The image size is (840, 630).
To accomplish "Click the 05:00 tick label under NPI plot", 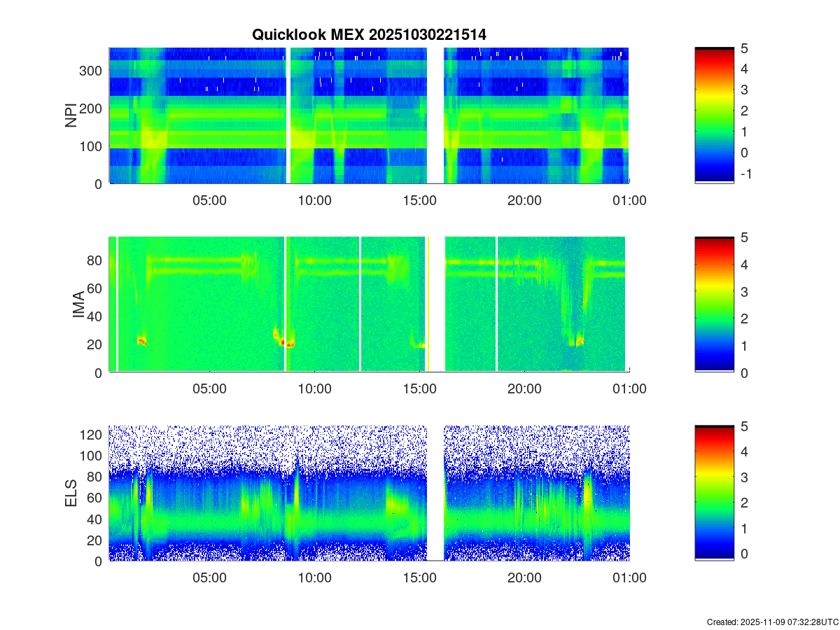I will [209, 201].
